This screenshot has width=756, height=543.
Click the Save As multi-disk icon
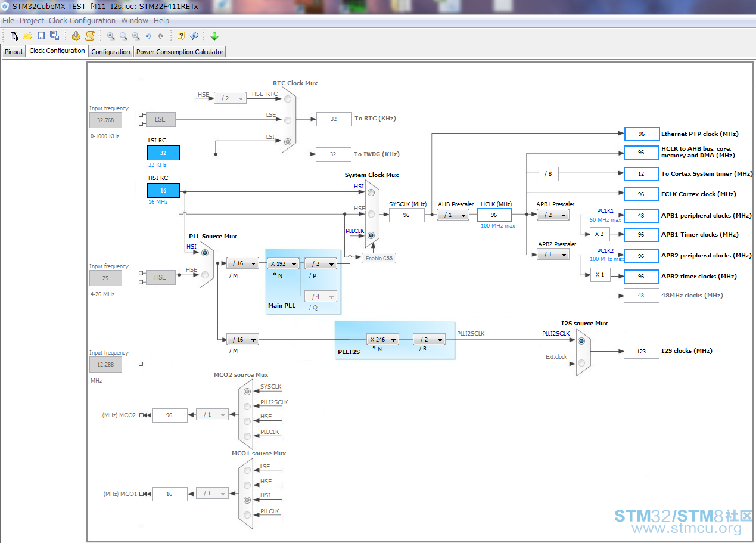point(55,36)
